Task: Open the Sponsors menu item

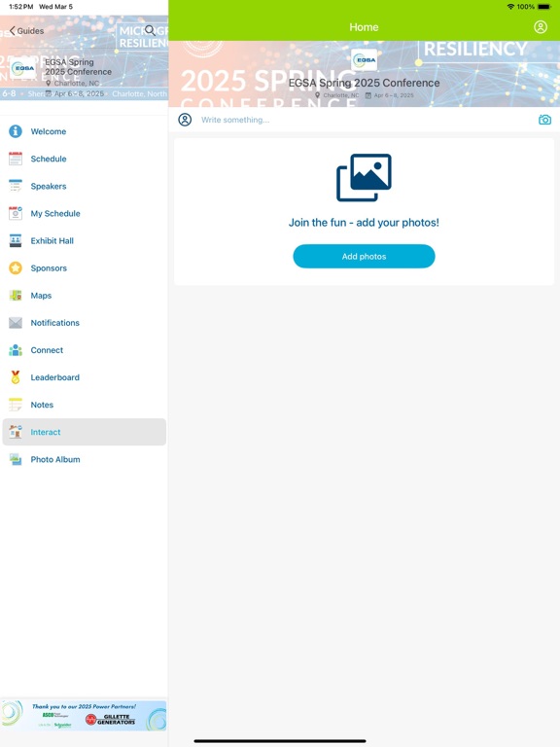Action: pyautogui.click(x=85, y=268)
